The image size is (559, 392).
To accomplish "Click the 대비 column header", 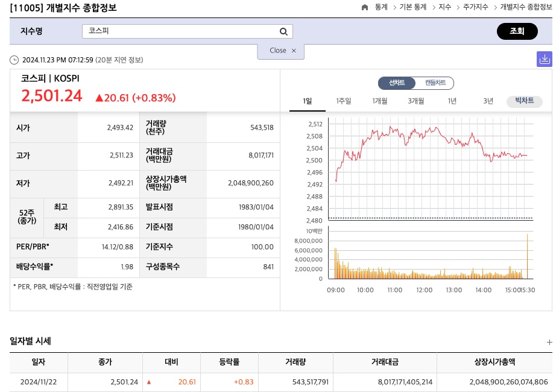I will pos(171,362).
